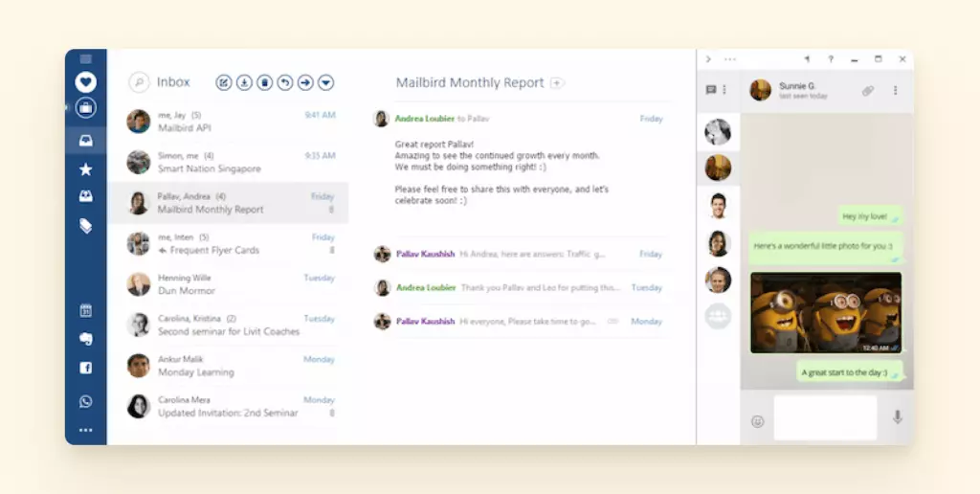Open the Inbox tray icon in the sidebar

[x=85, y=141]
